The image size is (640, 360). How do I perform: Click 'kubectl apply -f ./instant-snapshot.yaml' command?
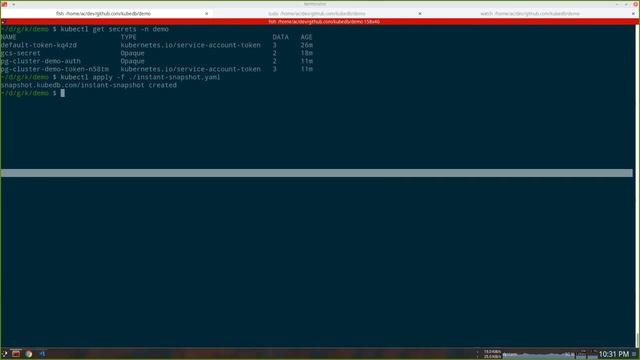pos(140,77)
